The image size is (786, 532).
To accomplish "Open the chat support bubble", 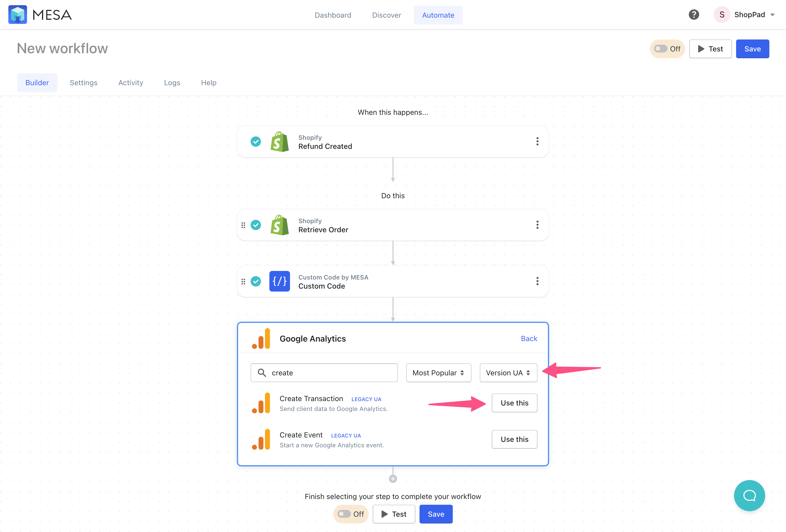I will (749, 495).
